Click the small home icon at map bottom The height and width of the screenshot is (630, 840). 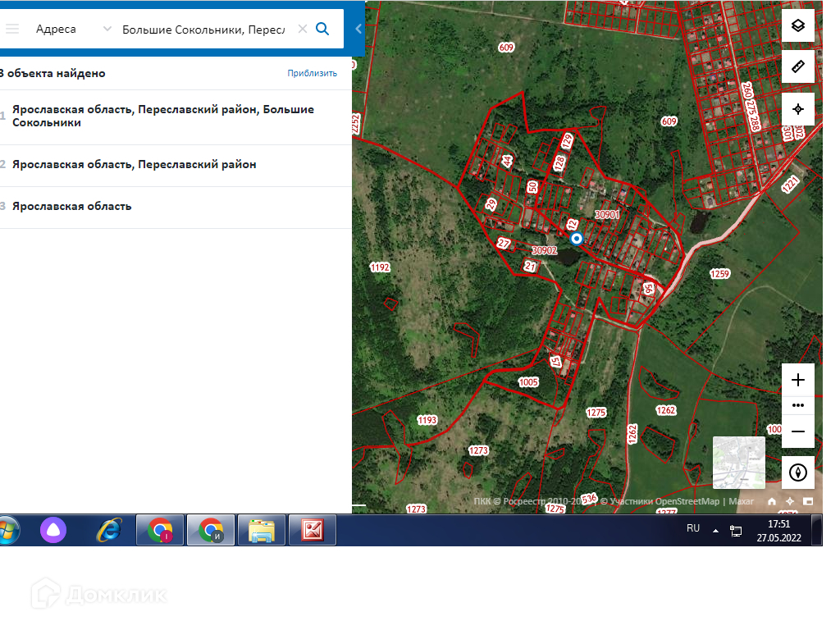tap(772, 501)
